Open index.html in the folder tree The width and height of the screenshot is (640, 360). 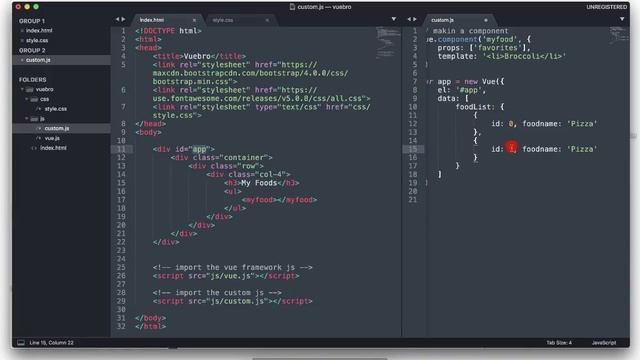click(x=53, y=148)
